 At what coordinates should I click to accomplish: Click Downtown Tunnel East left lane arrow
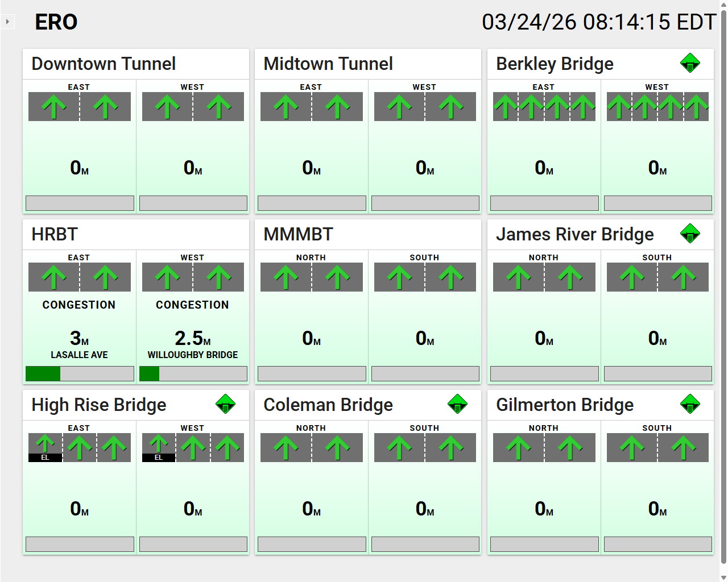tap(54, 106)
